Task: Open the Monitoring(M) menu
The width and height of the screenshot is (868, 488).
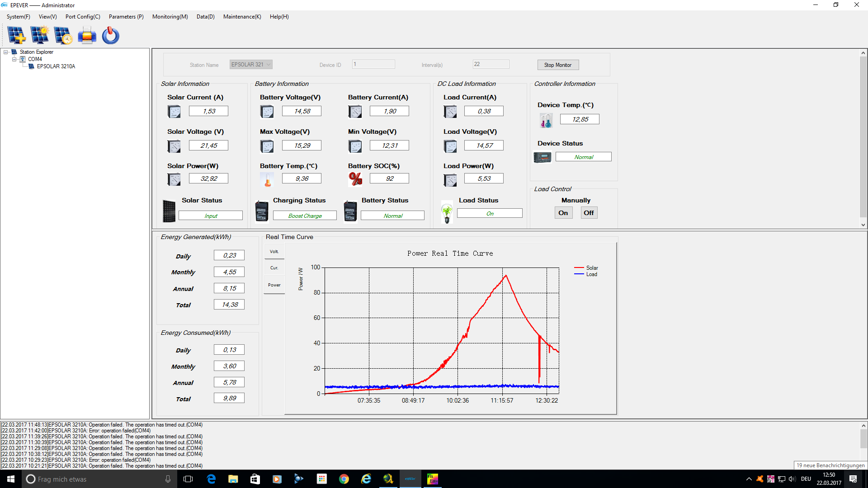Action: (x=170, y=17)
